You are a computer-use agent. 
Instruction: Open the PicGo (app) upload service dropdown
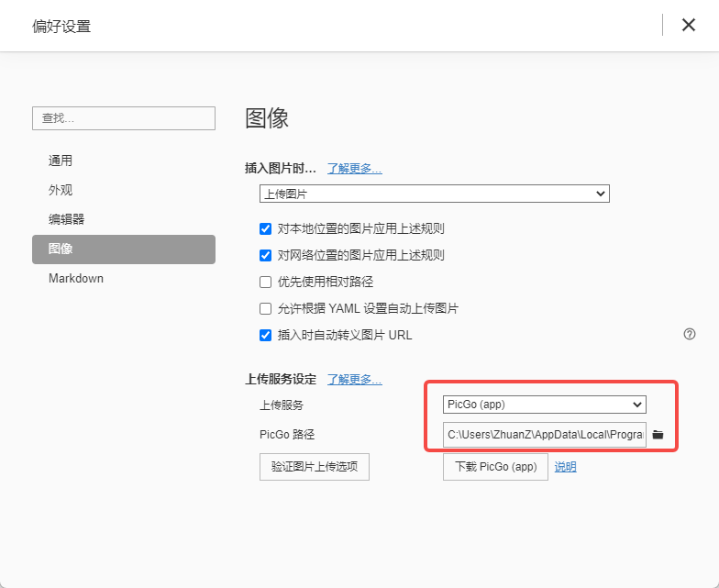click(x=545, y=405)
